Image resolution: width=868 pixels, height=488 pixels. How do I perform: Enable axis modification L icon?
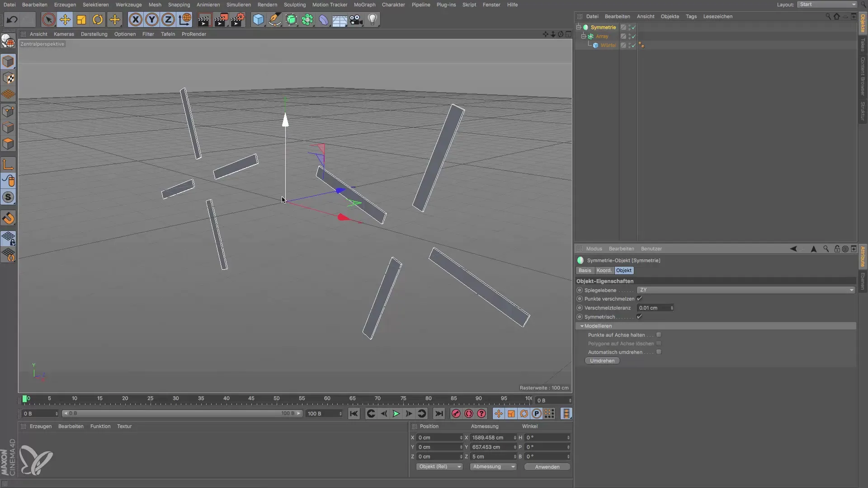(8, 164)
